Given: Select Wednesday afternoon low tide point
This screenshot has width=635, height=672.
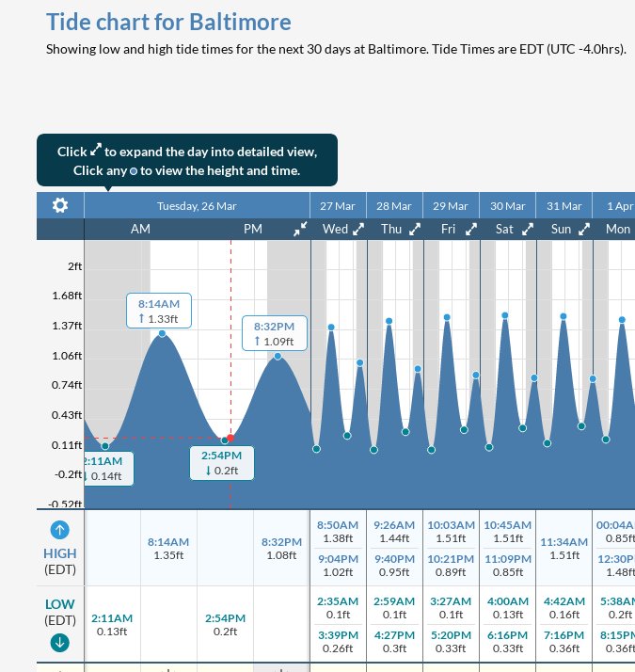Looking at the screenshot, I should pyautogui.click(x=347, y=436).
